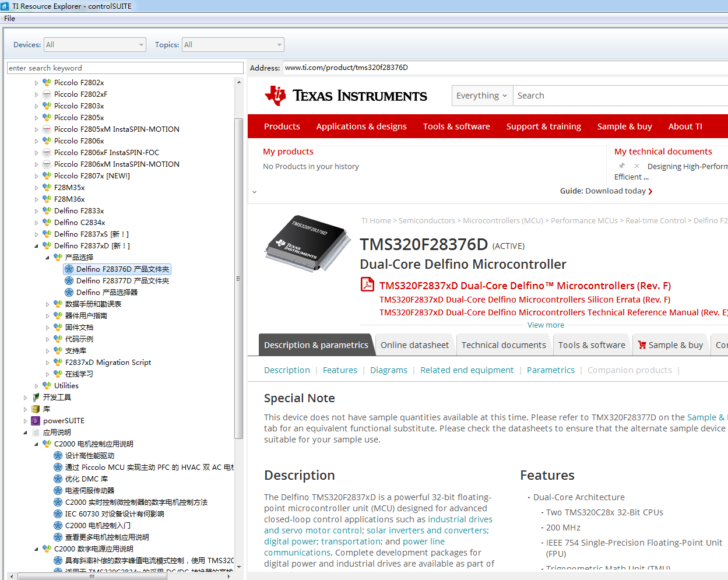
Task: Open the TMS320F2837xD Silicon Errata link
Action: (525, 300)
